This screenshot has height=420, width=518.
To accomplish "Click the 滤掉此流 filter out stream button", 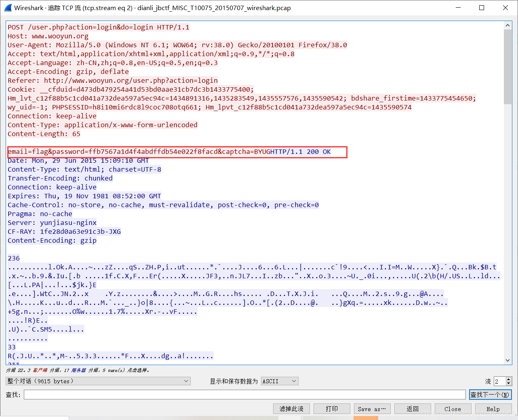I will tap(291, 409).
